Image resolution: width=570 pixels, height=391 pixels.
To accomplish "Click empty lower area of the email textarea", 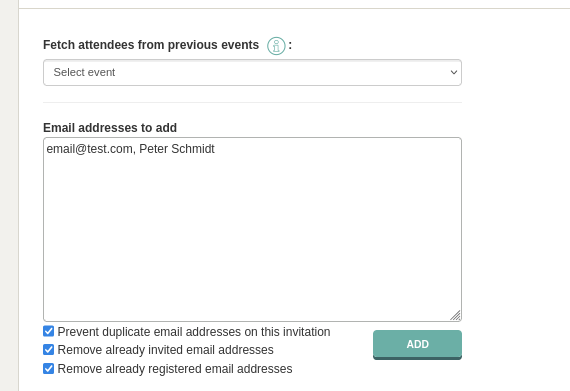I will pos(252,254).
